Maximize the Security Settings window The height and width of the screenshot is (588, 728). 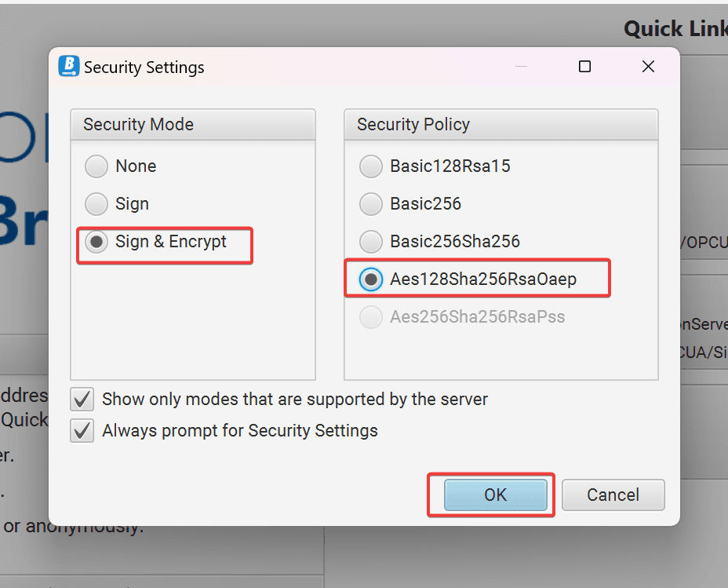[x=584, y=67]
